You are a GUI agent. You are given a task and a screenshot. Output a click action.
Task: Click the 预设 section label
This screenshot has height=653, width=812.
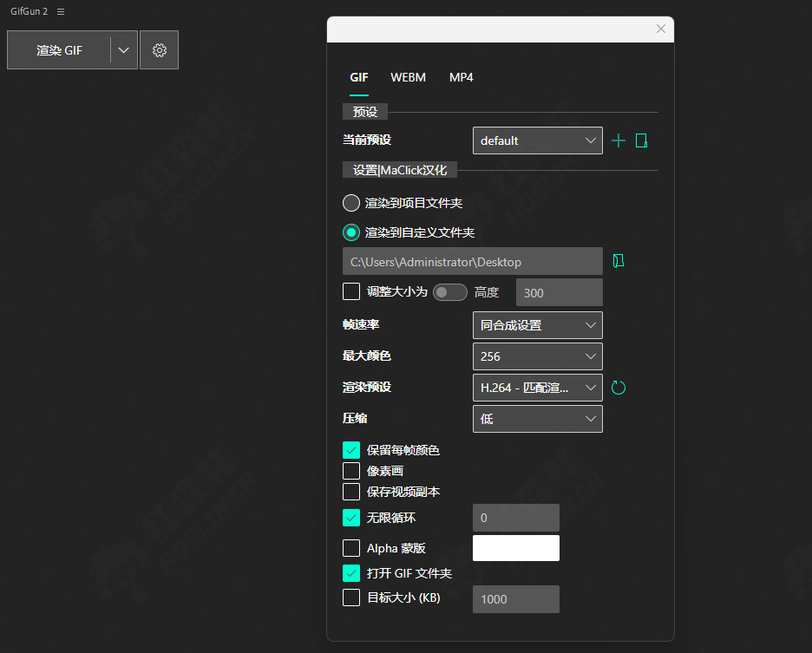coord(365,112)
